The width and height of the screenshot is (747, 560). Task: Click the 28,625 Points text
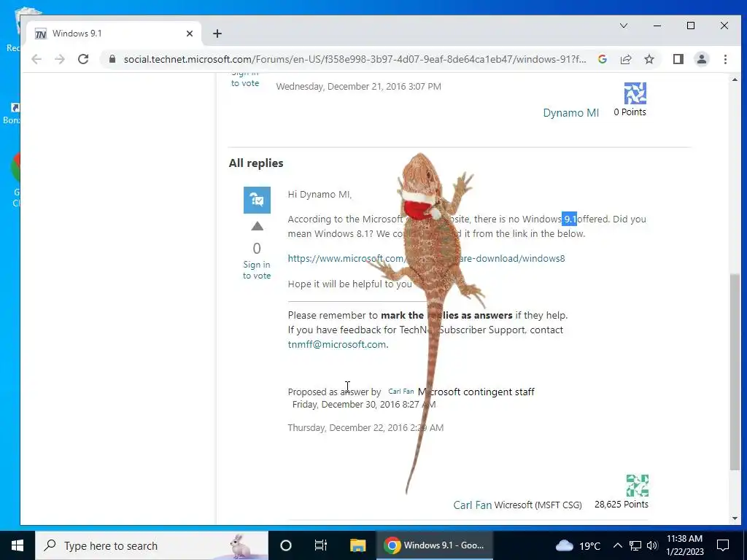point(622,505)
